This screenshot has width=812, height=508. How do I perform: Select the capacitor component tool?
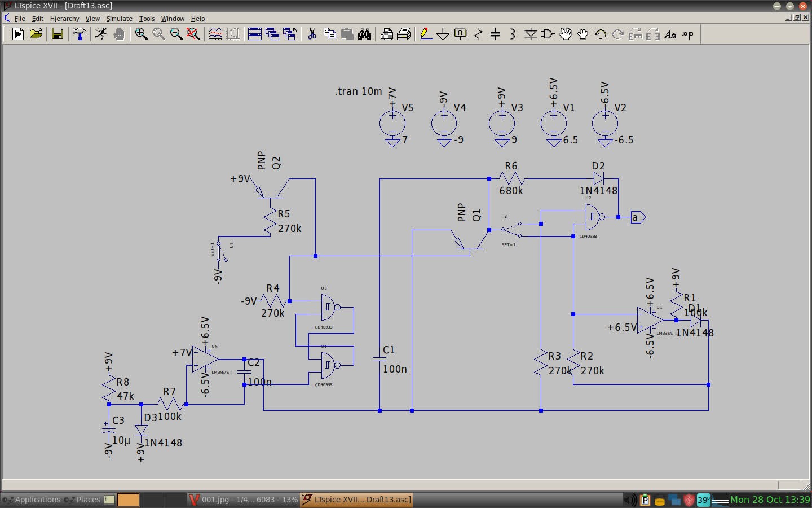[x=495, y=34]
